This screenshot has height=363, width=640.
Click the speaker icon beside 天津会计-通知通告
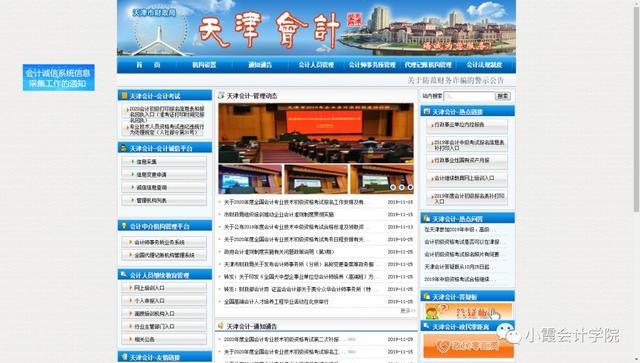[221, 326]
